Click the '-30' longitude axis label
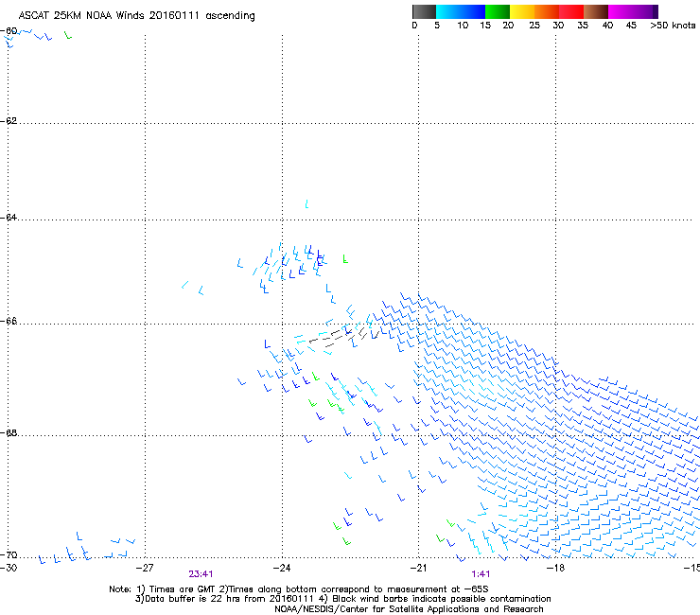Screen dimensions: 700x615 click(x=9, y=568)
